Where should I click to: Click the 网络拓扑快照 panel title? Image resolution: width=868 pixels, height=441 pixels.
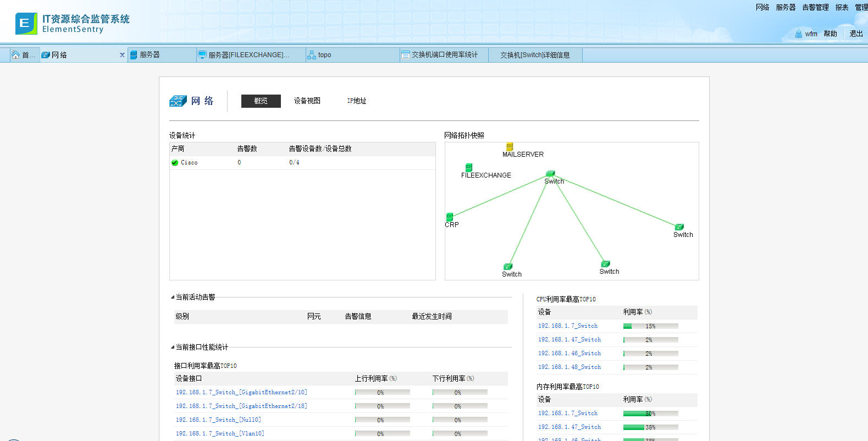coord(464,136)
